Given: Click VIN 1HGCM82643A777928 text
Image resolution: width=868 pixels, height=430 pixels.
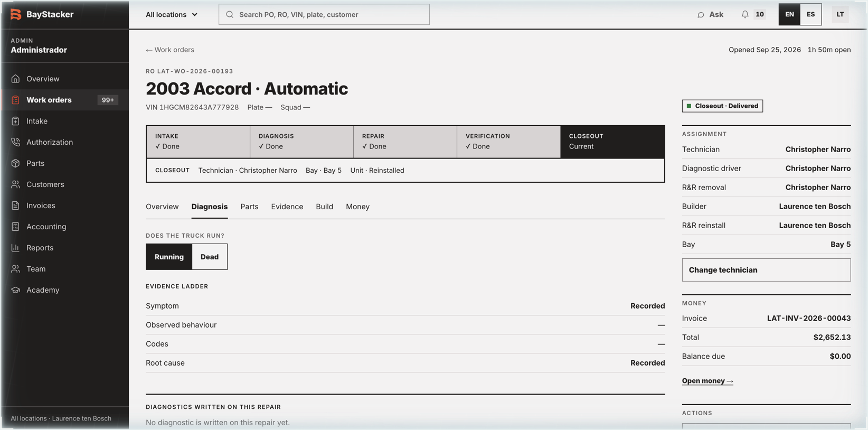Looking at the screenshot, I should tap(192, 107).
